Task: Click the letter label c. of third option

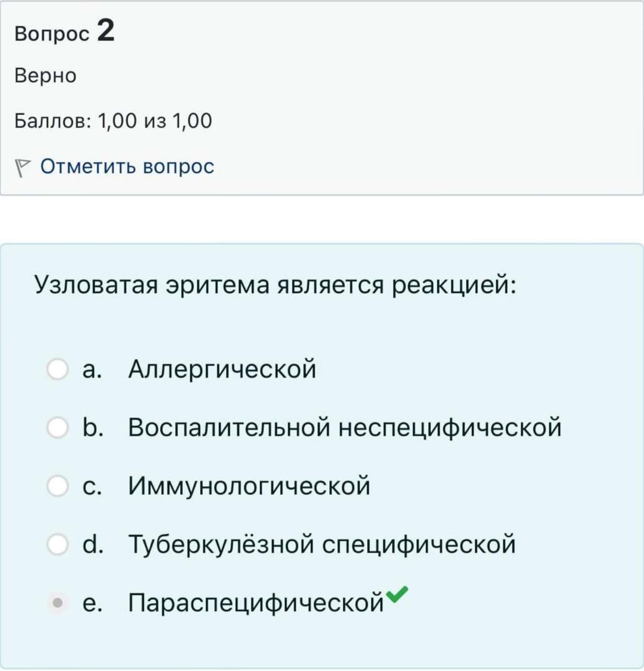Action: (x=92, y=486)
